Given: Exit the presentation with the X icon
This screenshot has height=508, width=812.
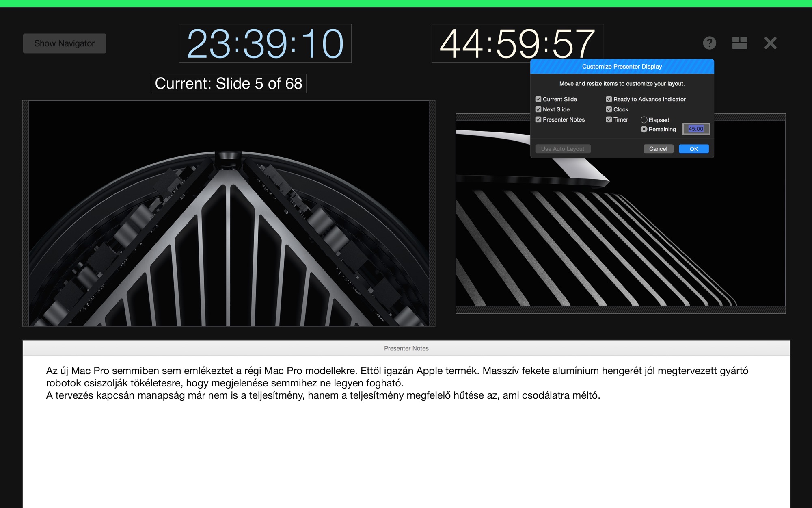Looking at the screenshot, I should point(770,43).
